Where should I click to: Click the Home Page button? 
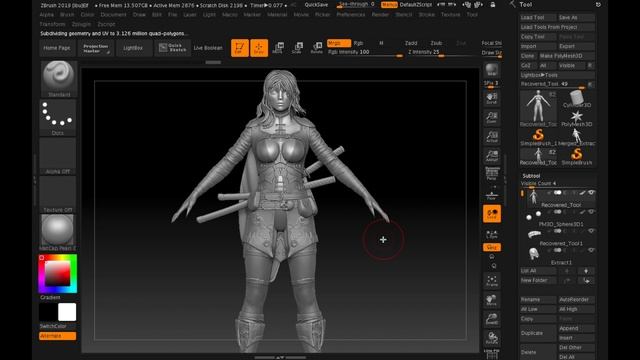click(57, 48)
